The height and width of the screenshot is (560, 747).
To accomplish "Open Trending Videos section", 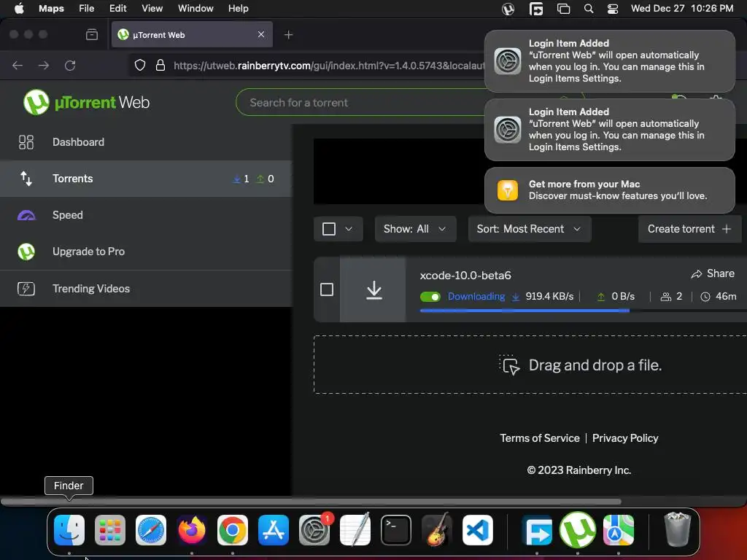I will [145, 289].
